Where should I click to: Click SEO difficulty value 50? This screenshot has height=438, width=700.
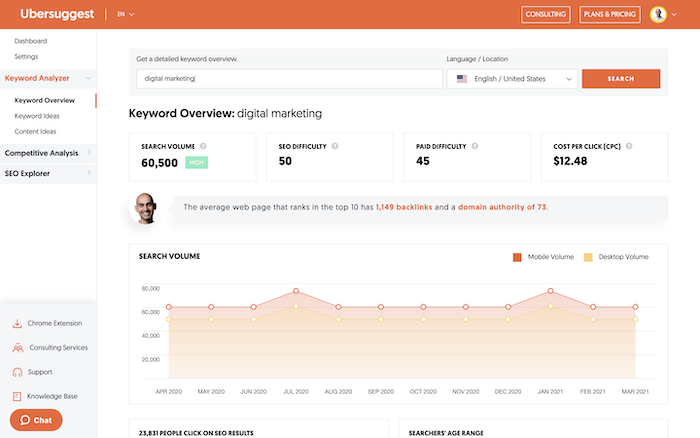[285, 161]
